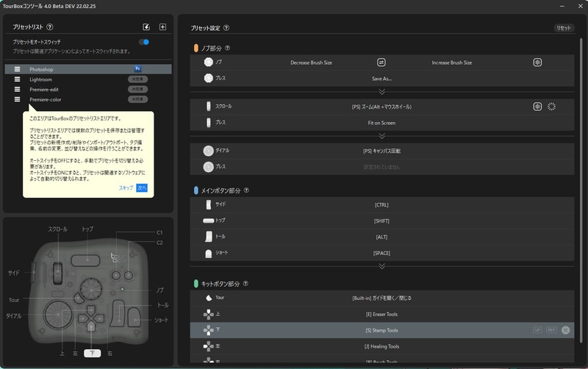Click the unassigned dial press field
This screenshot has height=369, width=588.
[x=381, y=167]
